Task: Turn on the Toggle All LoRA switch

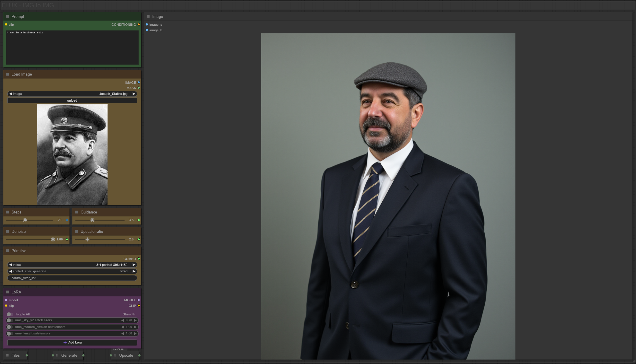Action: point(10,314)
